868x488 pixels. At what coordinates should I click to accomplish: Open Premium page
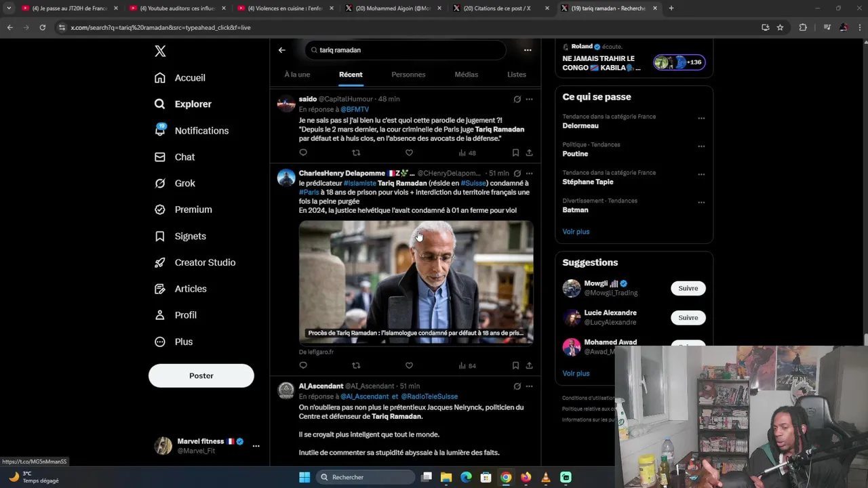click(183, 210)
